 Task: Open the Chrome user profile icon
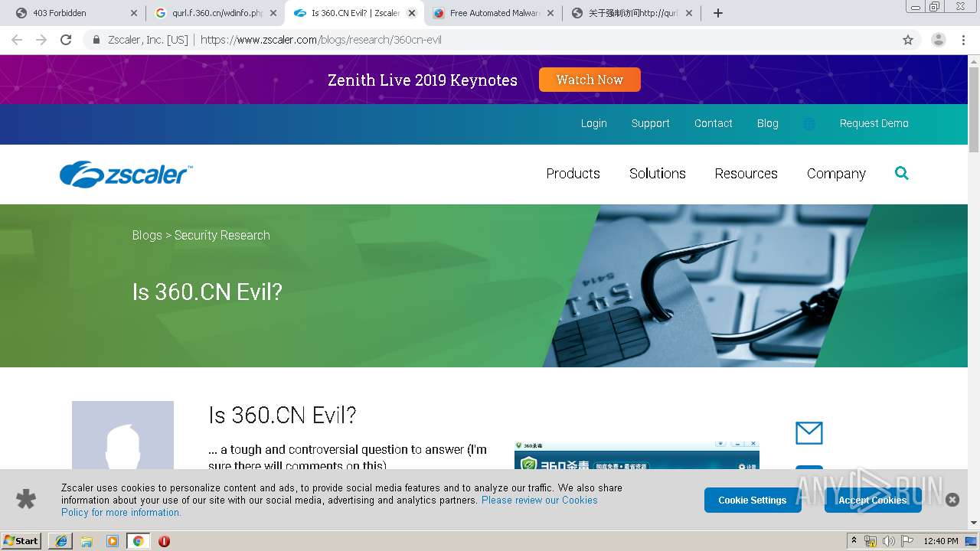pos(939,40)
